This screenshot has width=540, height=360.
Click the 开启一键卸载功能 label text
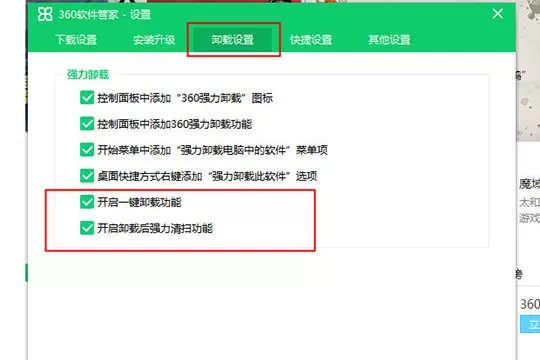coord(139,202)
